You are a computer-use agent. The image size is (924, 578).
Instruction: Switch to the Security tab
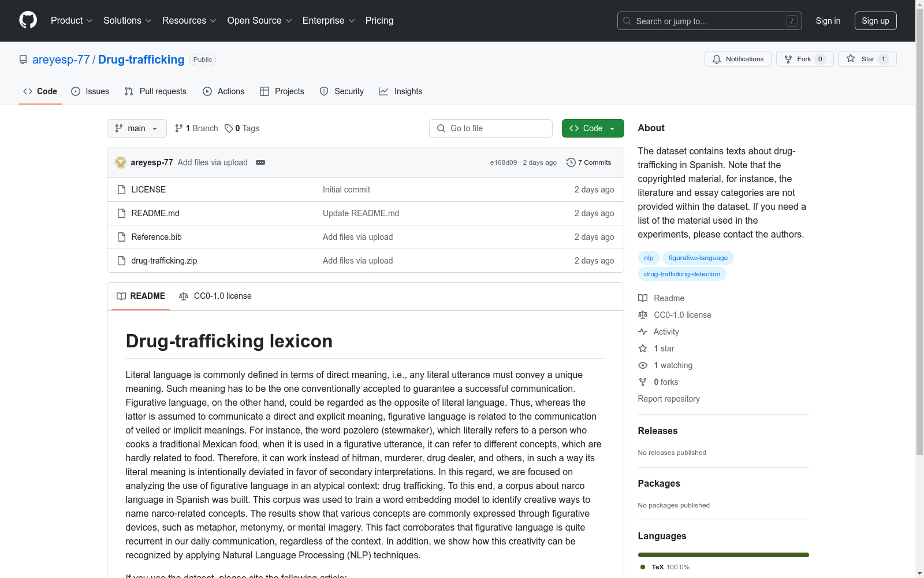(342, 91)
